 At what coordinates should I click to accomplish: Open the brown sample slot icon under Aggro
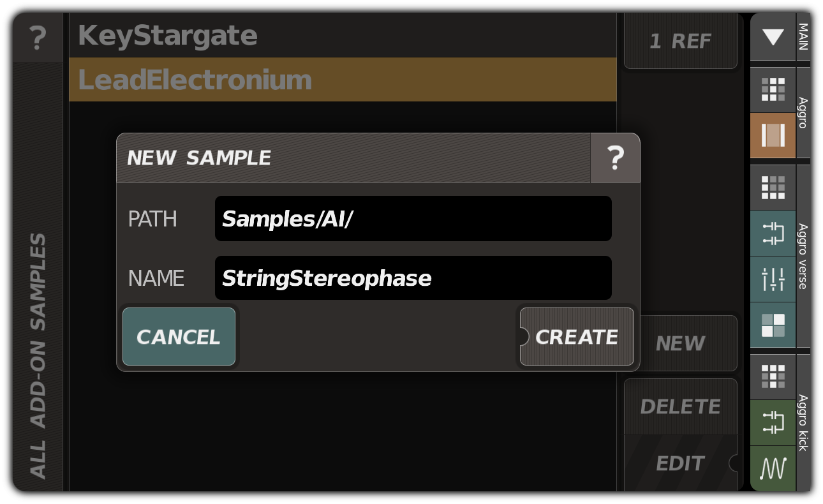tap(773, 135)
